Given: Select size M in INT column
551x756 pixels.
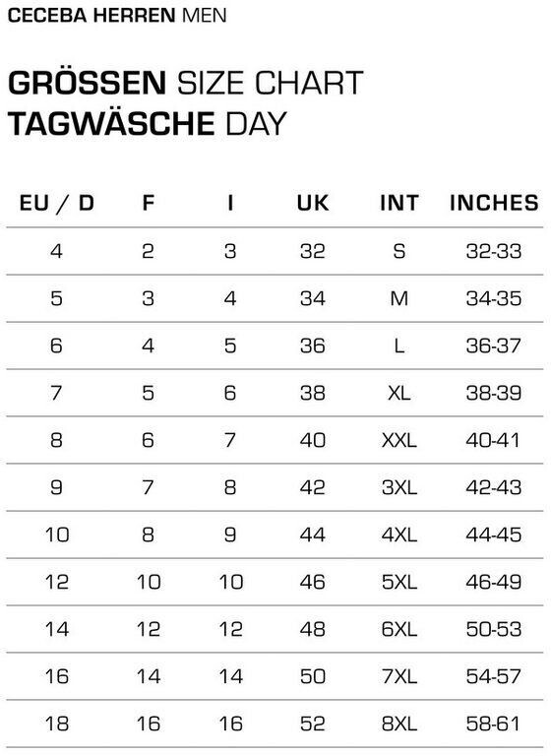Looking at the screenshot, I should pyautogui.click(x=399, y=298).
